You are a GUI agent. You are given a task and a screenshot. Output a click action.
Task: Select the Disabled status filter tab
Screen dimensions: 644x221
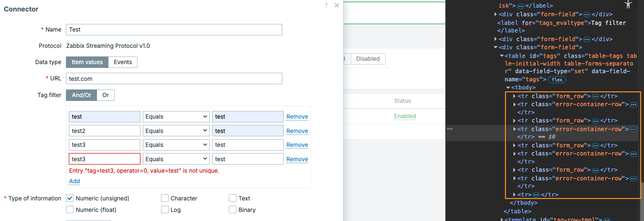coord(368,59)
